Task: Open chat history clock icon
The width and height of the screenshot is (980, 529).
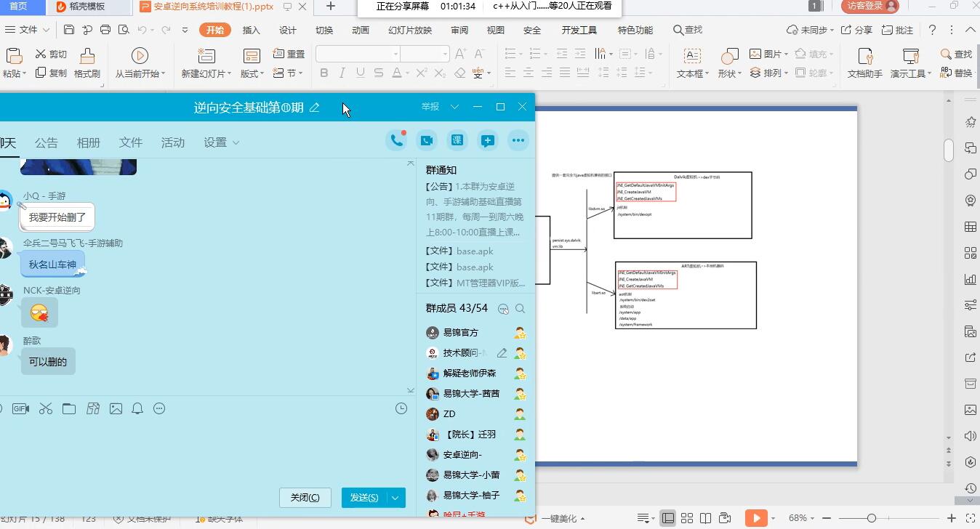Action: coord(401,409)
